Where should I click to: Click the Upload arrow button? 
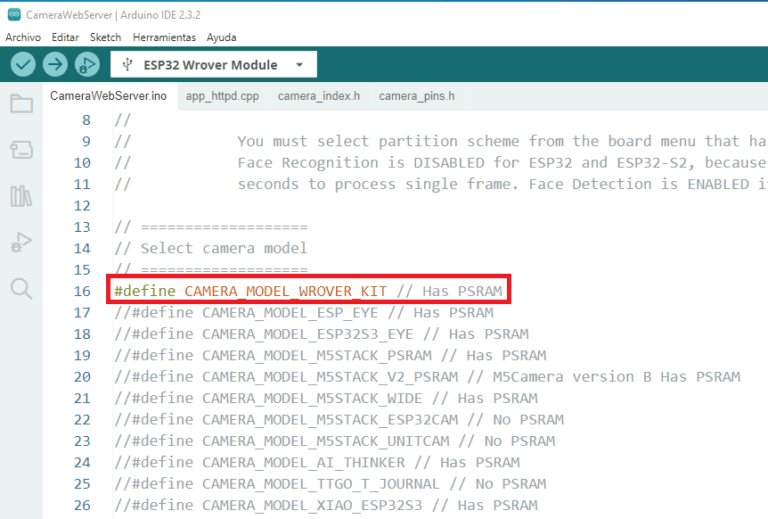[55, 65]
